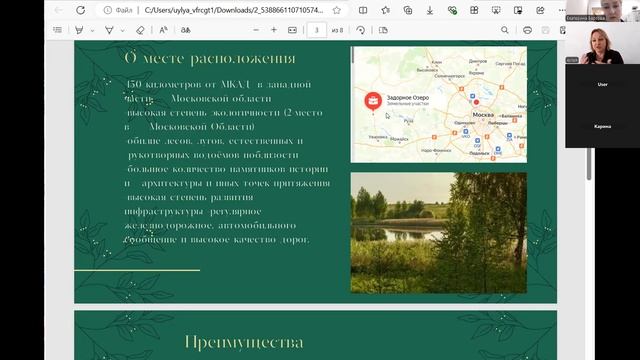Click text '150 километров от МКАД'
The image size is (640, 360).
click(x=188, y=84)
